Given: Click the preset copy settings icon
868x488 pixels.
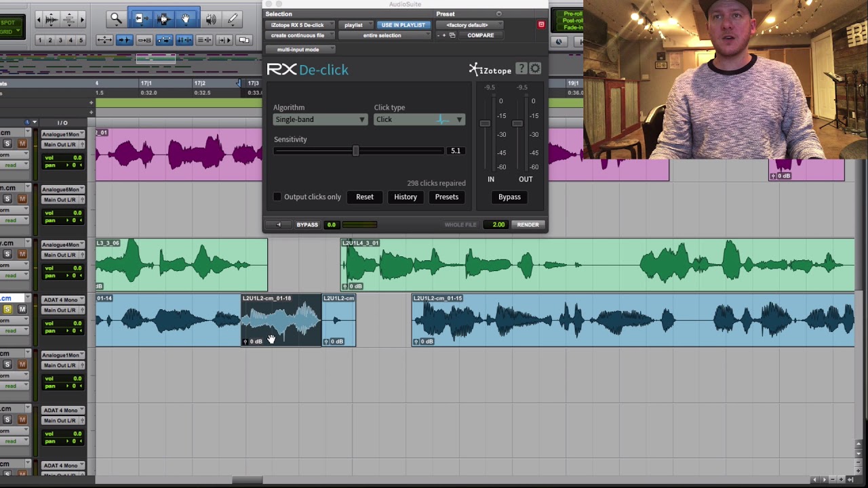Looking at the screenshot, I should pos(452,35).
